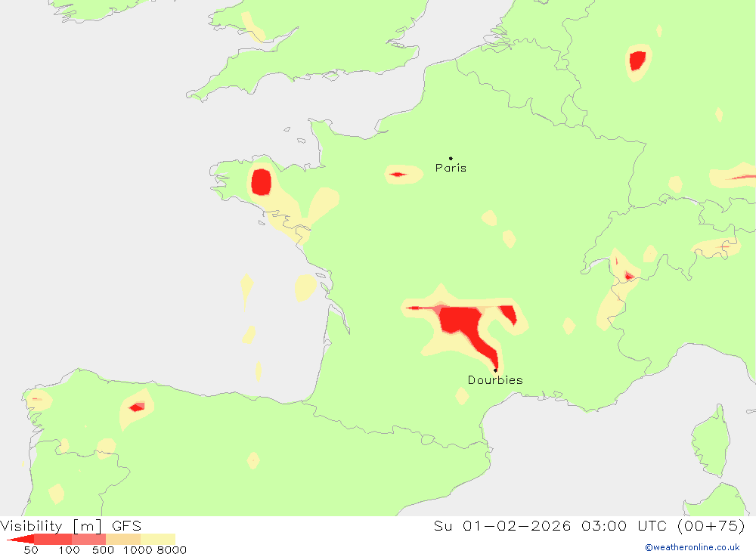Click the Paris city label

pos(451,168)
